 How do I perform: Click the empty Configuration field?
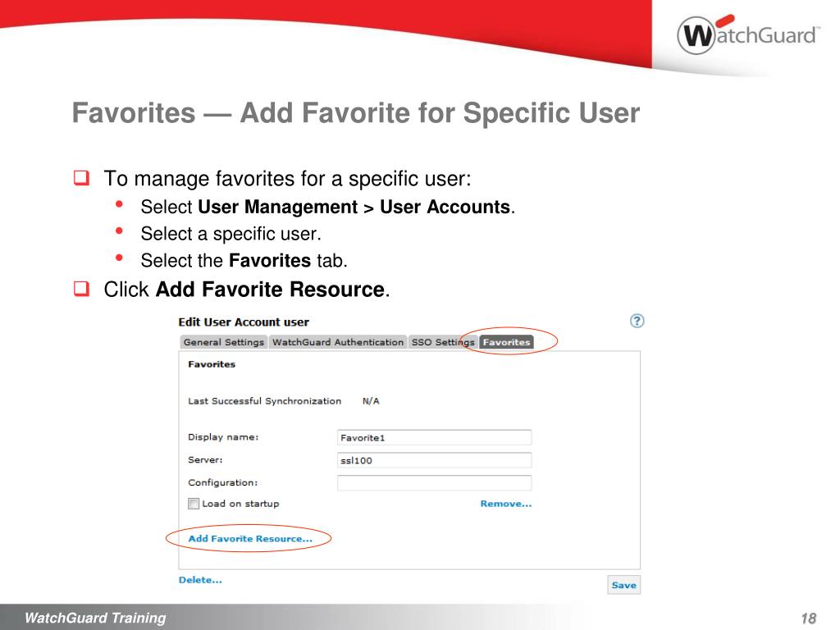click(434, 482)
